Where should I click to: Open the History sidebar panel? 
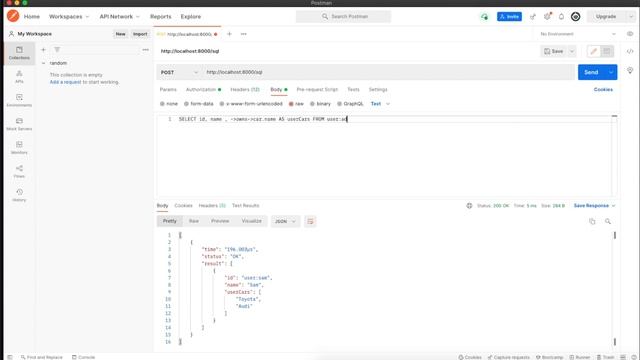(19, 195)
